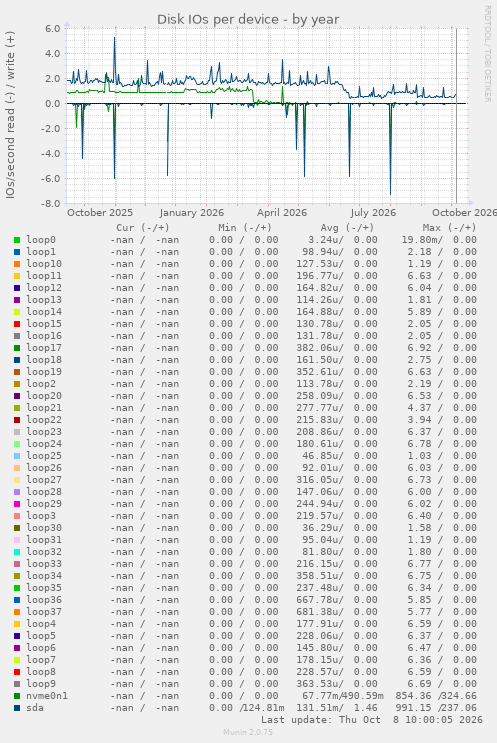Click the loop15 red legend swatch
The image size is (497, 743).
(x=17, y=324)
